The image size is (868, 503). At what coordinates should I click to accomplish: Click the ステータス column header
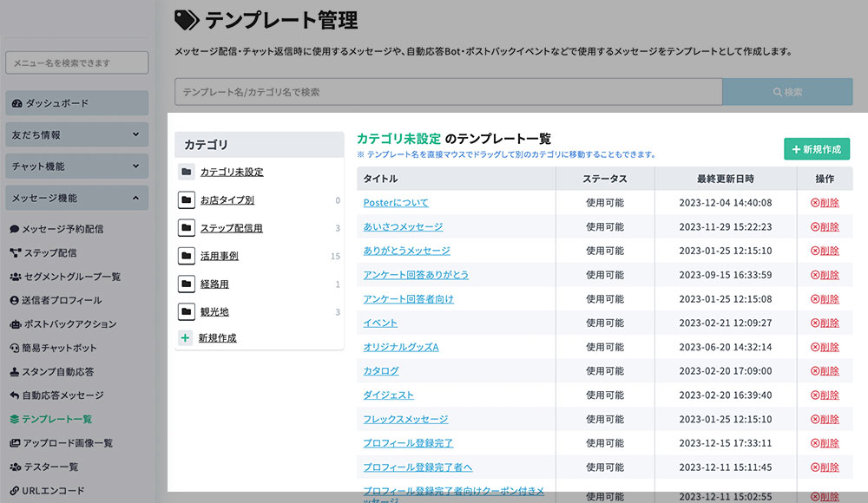605,179
